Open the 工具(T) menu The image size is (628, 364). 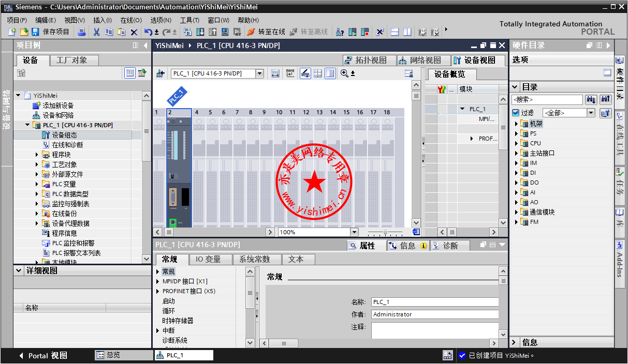point(189,20)
